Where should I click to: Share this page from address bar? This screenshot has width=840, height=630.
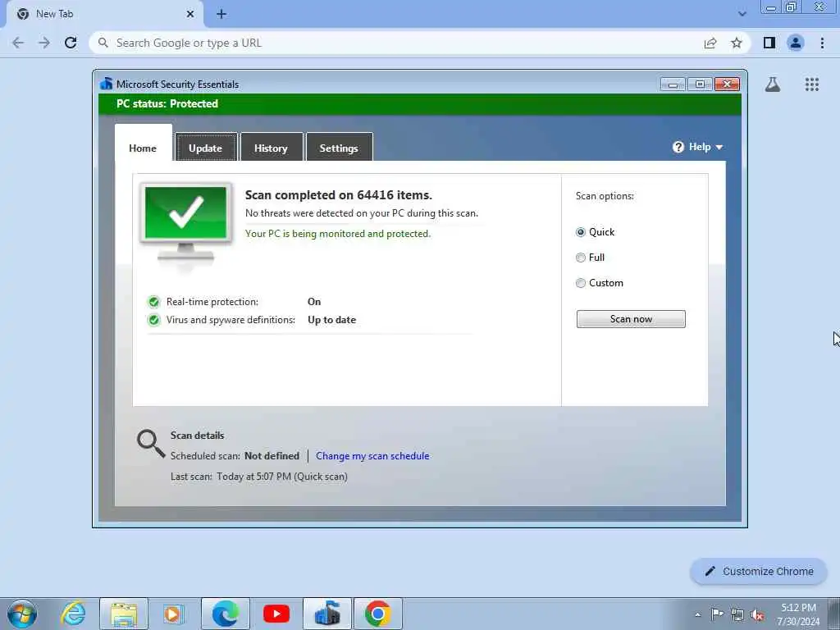[710, 43]
